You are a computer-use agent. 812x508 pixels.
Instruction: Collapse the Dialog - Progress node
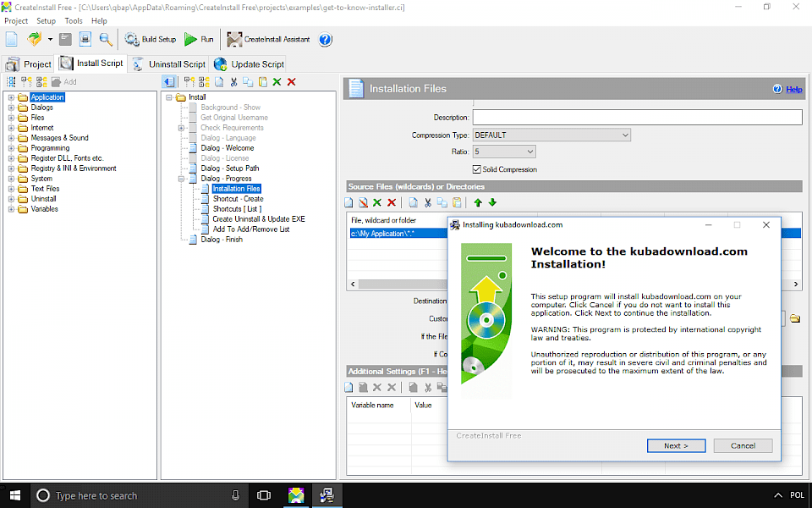point(181,179)
